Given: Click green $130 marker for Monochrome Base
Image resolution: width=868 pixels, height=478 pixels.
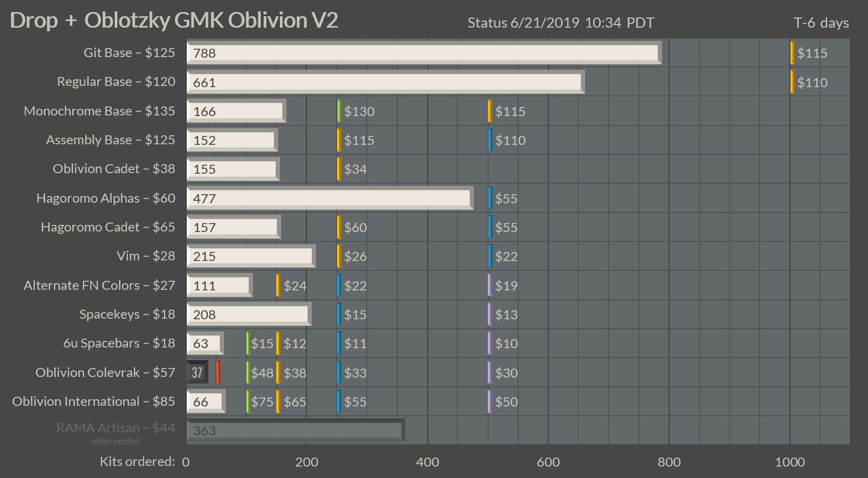Looking at the screenshot, I should pos(339,111).
